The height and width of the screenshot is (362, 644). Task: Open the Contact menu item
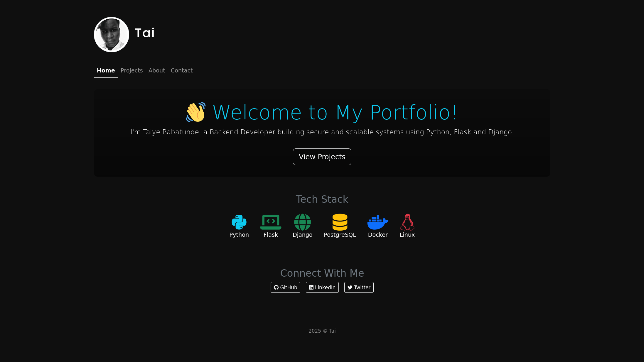pos(181,70)
